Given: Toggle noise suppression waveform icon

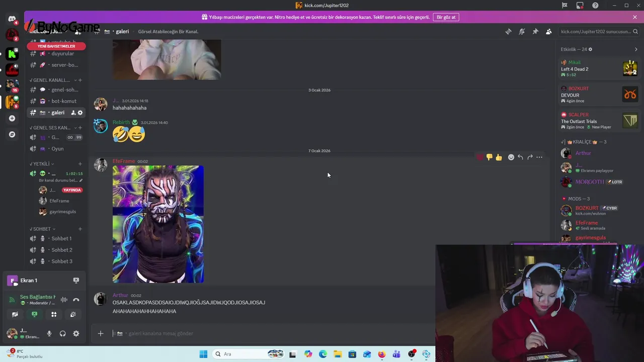Looking at the screenshot, I should click(x=64, y=300).
